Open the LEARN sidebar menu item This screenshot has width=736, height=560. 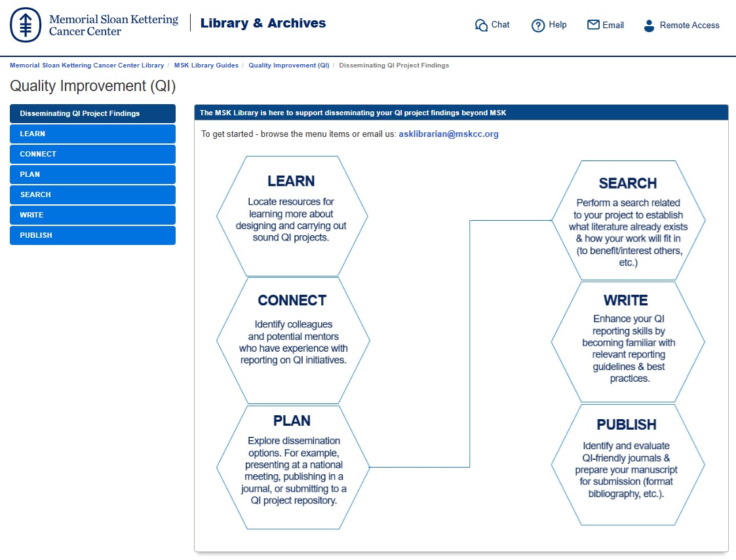point(92,134)
